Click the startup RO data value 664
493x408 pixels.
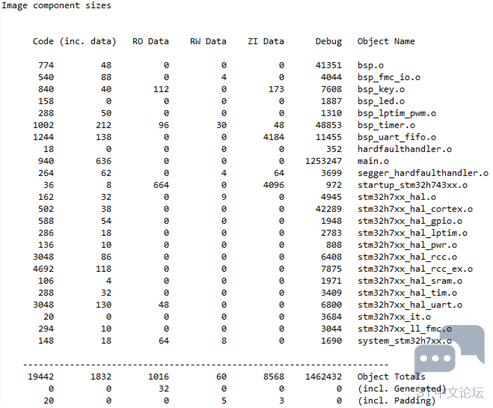(x=161, y=185)
